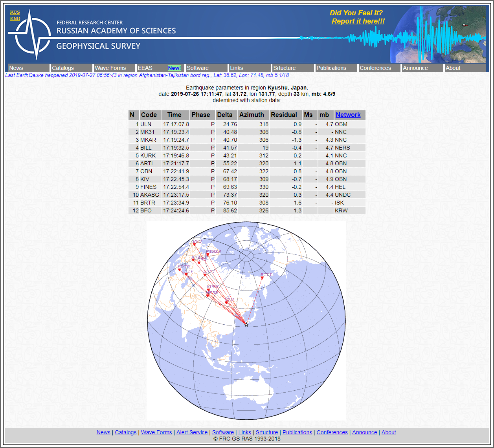
Task: Click the New! badge in navigation bar
Action: point(174,68)
